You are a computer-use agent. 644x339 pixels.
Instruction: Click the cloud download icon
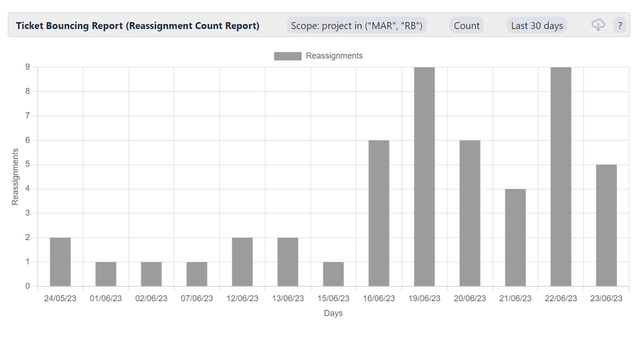(x=598, y=25)
